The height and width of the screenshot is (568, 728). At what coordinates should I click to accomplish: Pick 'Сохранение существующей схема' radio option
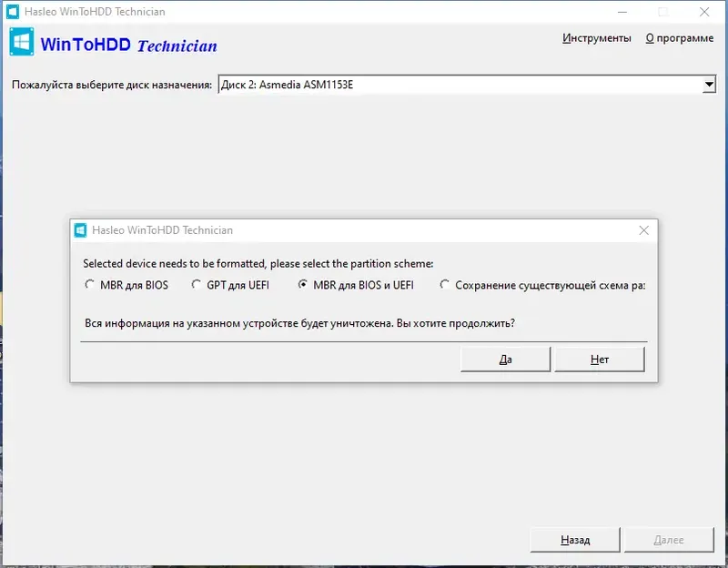coord(542,285)
